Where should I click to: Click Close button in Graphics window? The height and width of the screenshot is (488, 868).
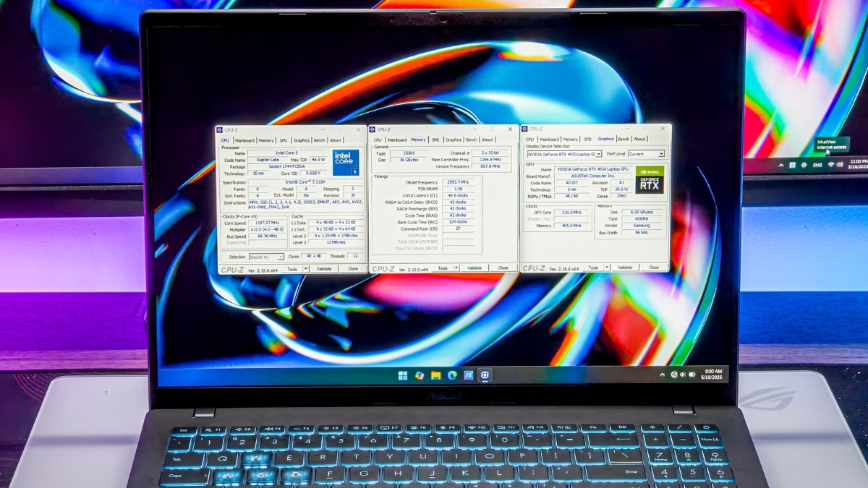click(x=654, y=267)
